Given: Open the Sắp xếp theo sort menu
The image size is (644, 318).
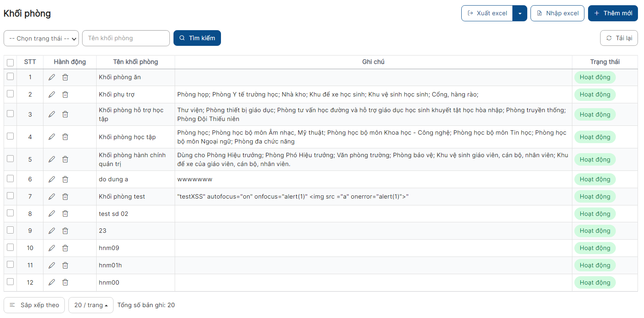Looking at the screenshot, I should (x=34, y=305).
